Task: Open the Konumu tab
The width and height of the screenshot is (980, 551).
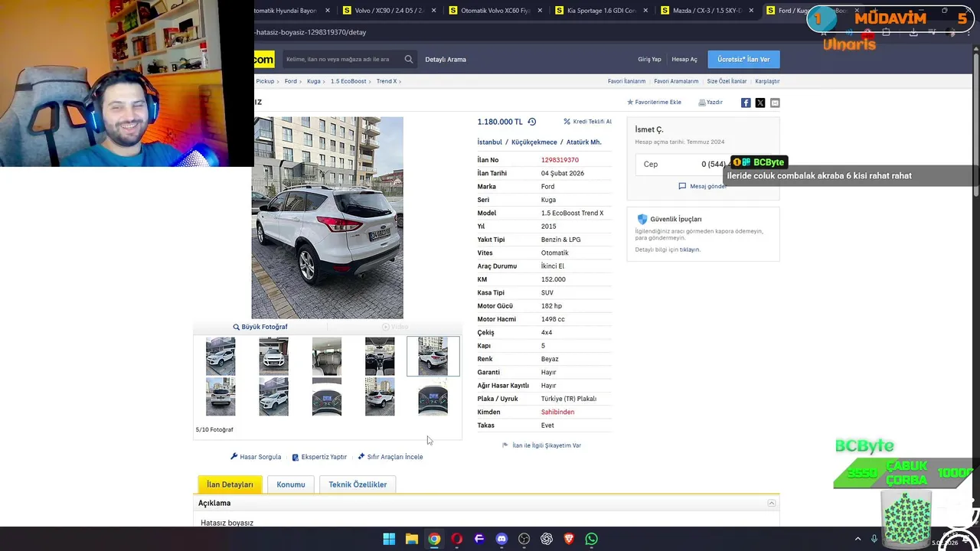Action: pyautogui.click(x=291, y=484)
